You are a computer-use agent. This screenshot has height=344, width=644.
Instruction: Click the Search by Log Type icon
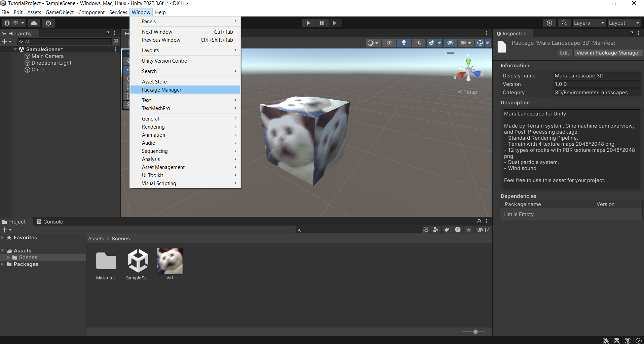point(458,230)
